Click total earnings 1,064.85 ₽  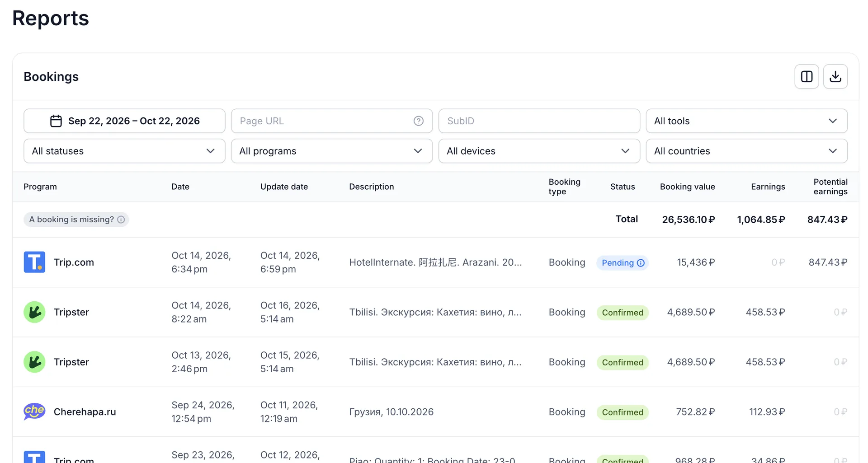761,220
